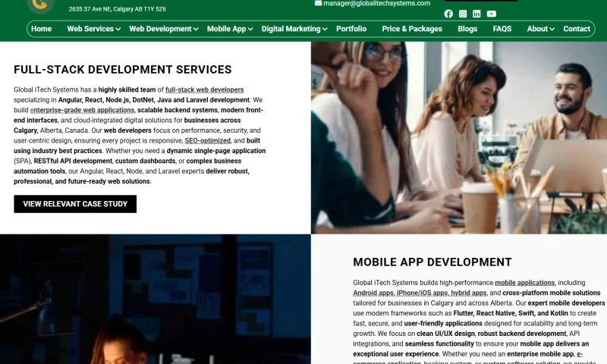Click the Mobile App Development heading

pos(432,262)
